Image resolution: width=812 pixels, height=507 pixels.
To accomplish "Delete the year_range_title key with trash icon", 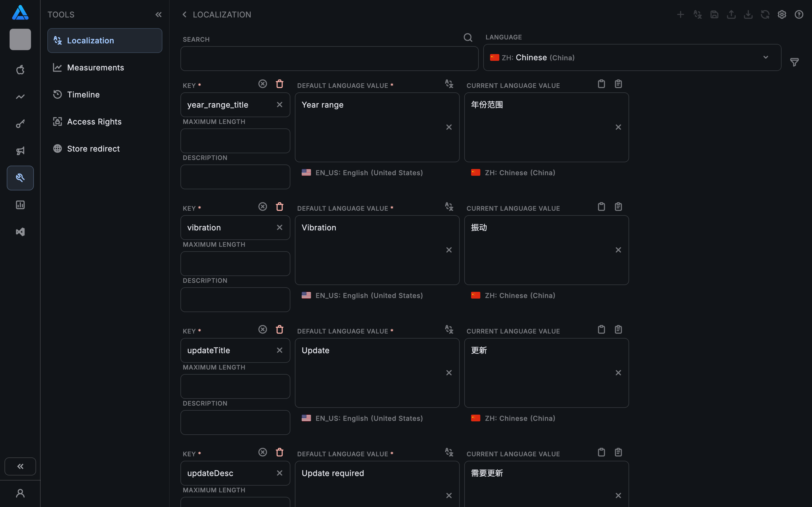I will click(x=279, y=84).
